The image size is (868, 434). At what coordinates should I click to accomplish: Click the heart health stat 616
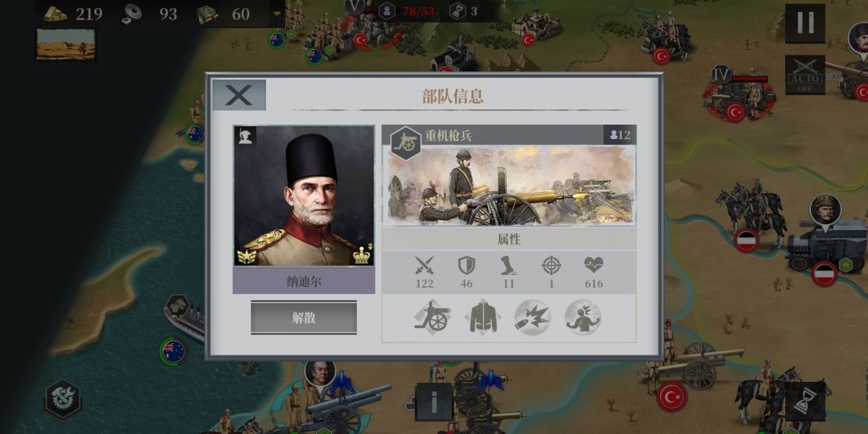(593, 272)
